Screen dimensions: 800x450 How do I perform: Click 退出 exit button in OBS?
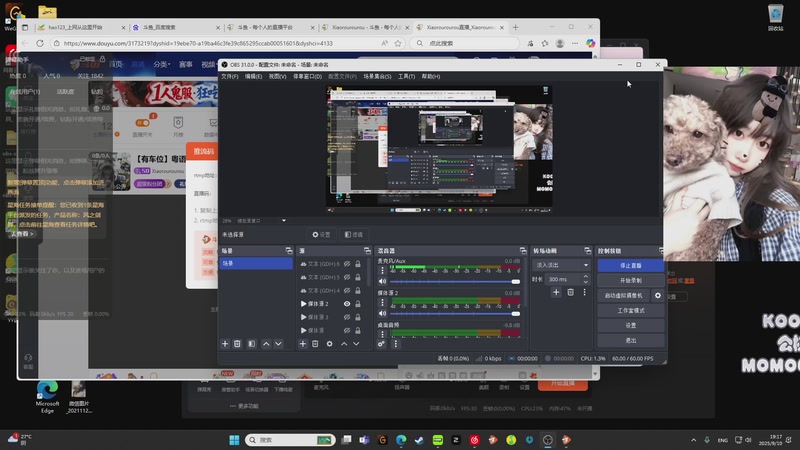click(631, 340)
